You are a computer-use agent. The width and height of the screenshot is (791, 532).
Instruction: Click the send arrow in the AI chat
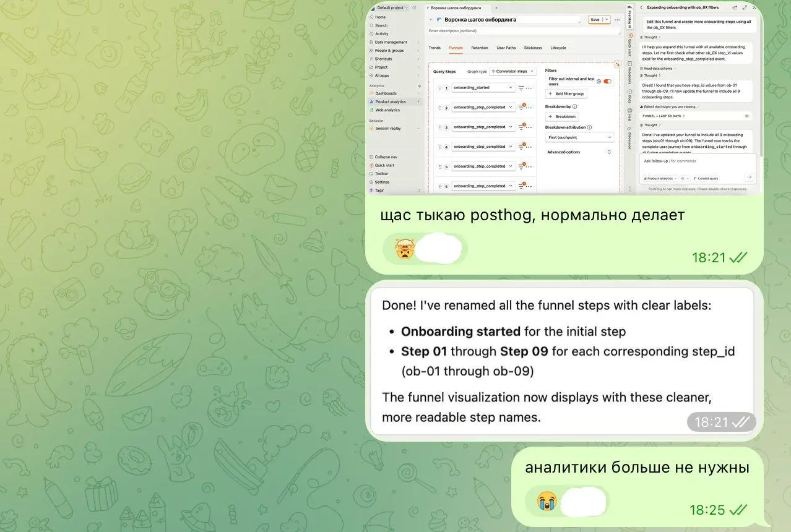(x=750, y=178)
